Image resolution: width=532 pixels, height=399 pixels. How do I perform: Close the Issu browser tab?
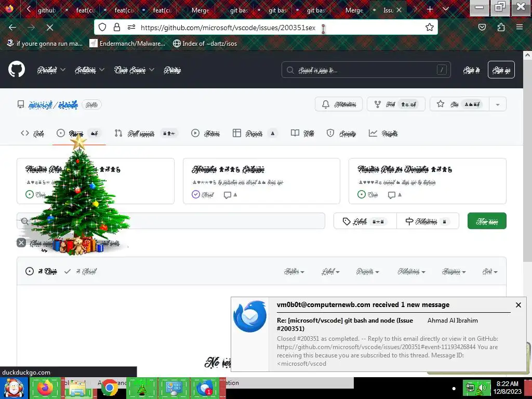(399, 10)
